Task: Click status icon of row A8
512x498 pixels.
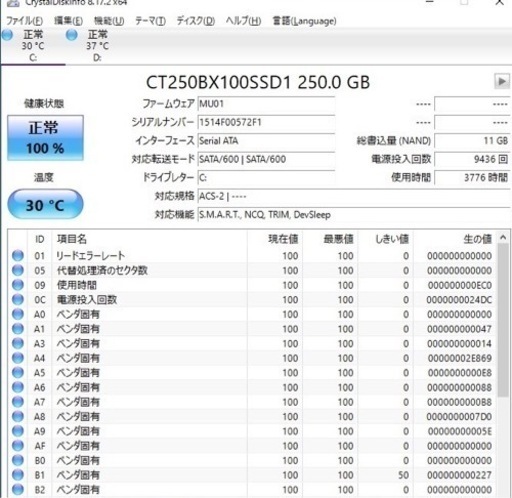Action: [18, 416]
